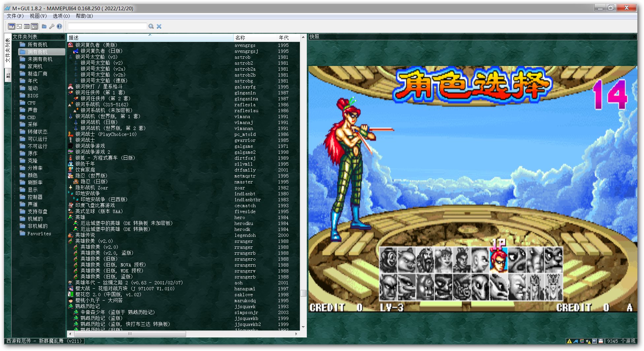
Task: Open the 文件(F) menu
Action: tap(15, 16)
